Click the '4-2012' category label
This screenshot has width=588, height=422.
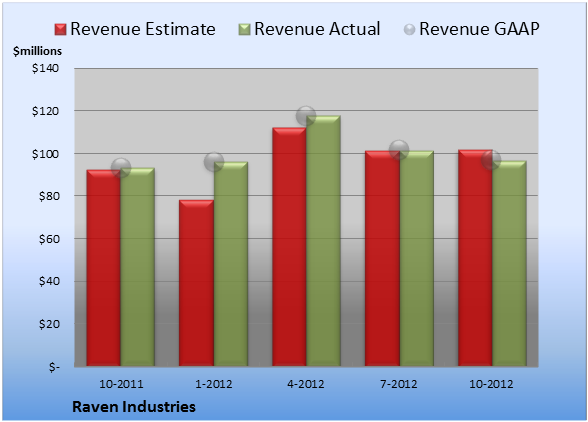point(306,384)
